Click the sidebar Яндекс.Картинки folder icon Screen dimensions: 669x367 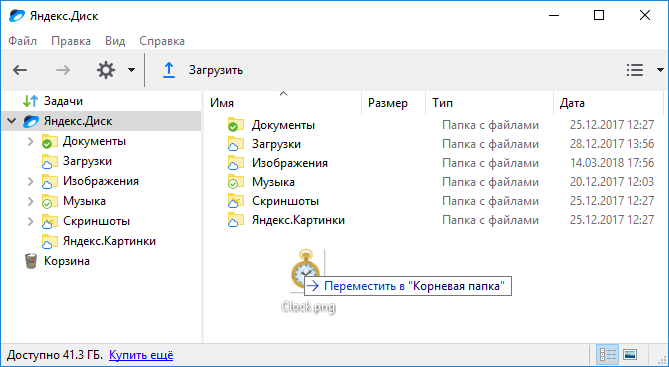[x=49, y=242]
